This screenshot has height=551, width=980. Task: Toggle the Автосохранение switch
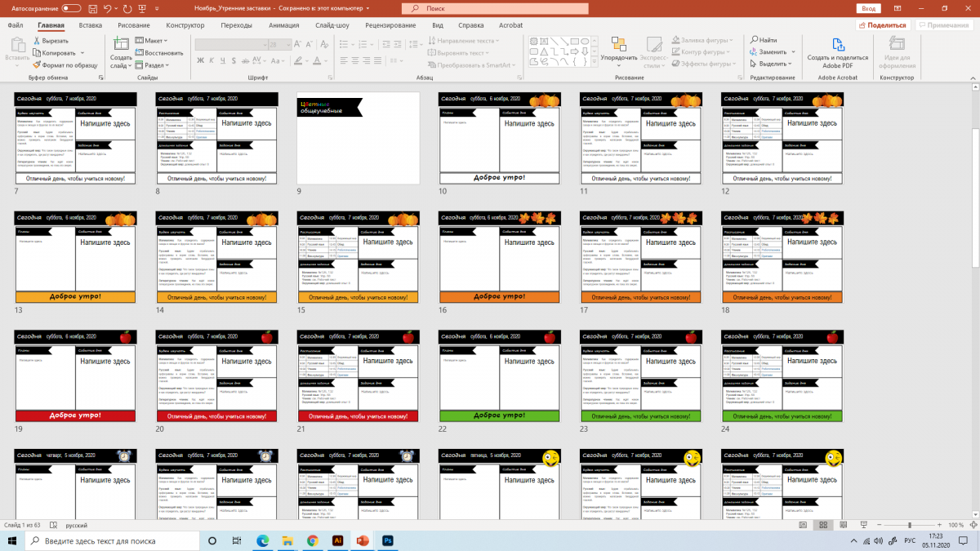(x=71, y=8)
